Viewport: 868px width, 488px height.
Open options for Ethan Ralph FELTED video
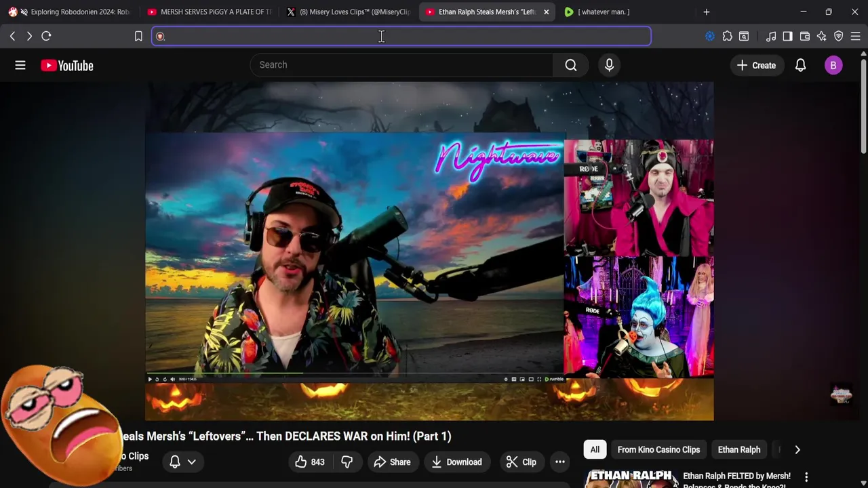[806, 477]
